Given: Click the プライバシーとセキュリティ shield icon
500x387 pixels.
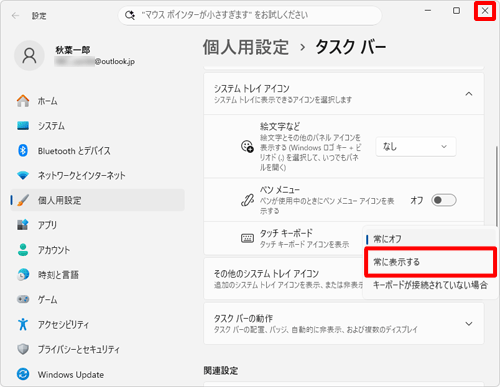Looking at the screenshot, I should tap(23, 349).
